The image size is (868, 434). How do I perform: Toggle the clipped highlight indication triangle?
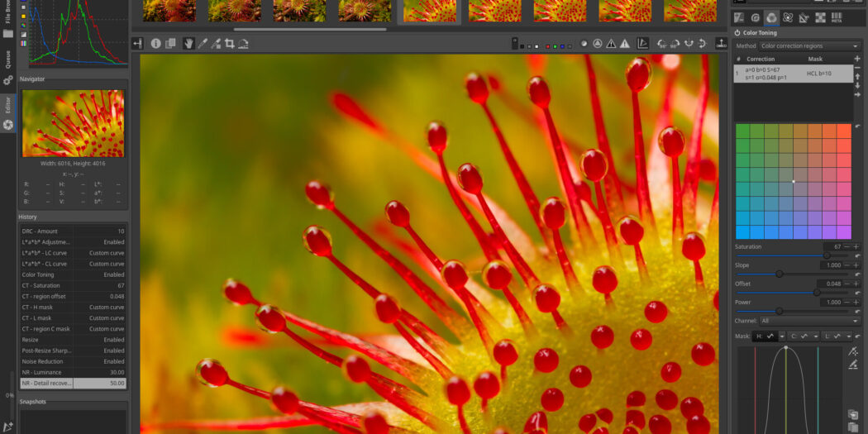(624, 43)
